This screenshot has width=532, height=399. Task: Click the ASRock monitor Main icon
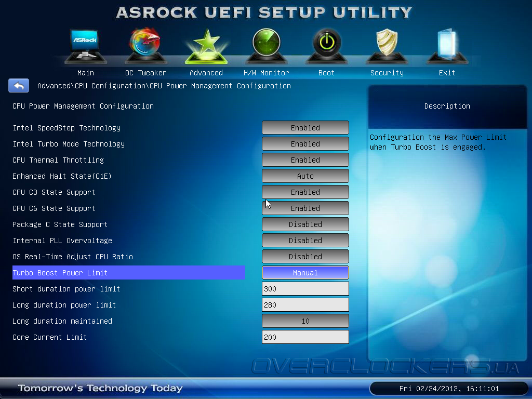coord(86,46)
